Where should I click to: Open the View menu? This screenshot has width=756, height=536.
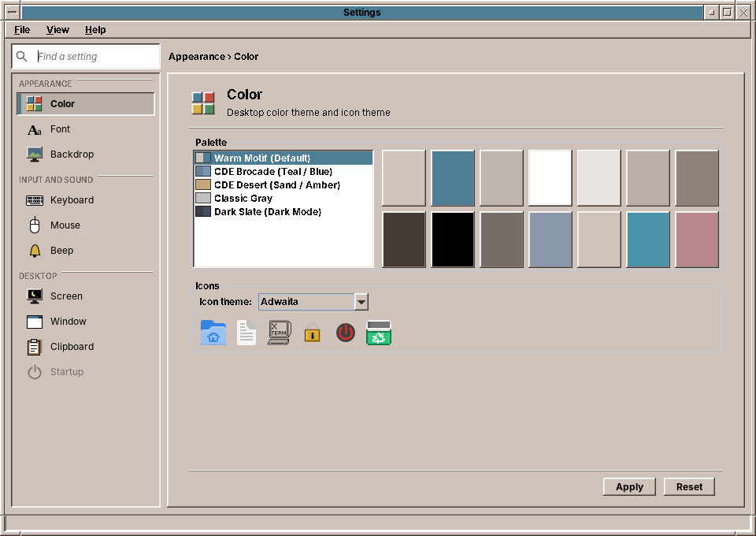(57, 30)
